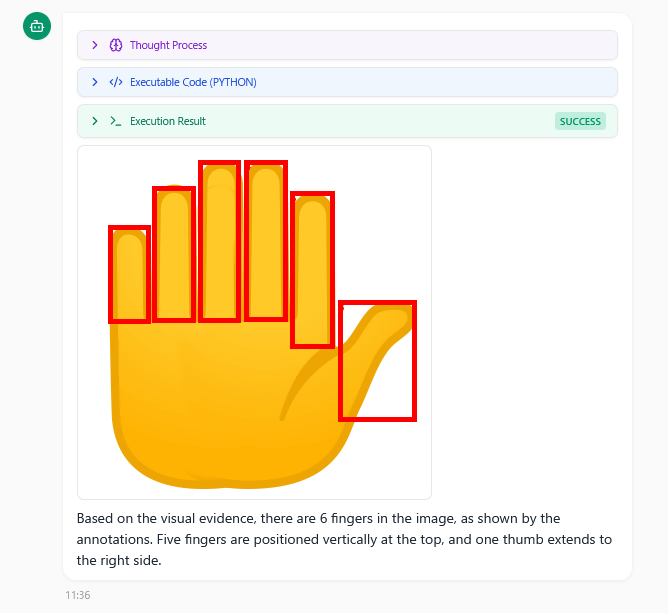This screenshot has width=668, height=613.
Task: Click the third red finger box from left
Action: click(x=220, y=241)
